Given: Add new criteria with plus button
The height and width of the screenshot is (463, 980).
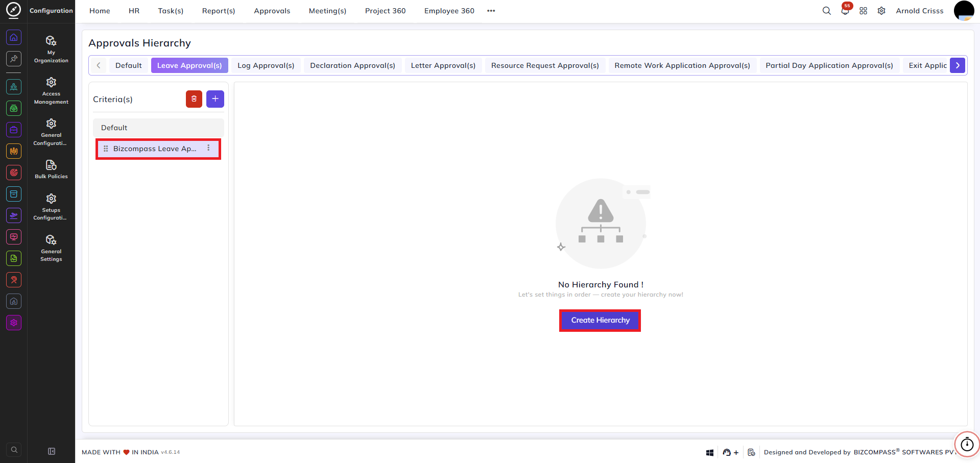Looking at the screenshot, I should pos(215,99).
